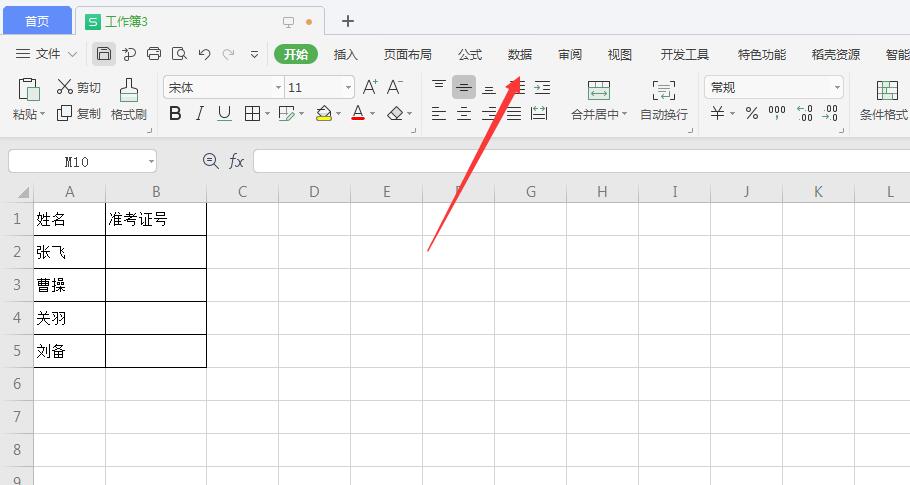Decrease font size with A- icon

[395, 88]
